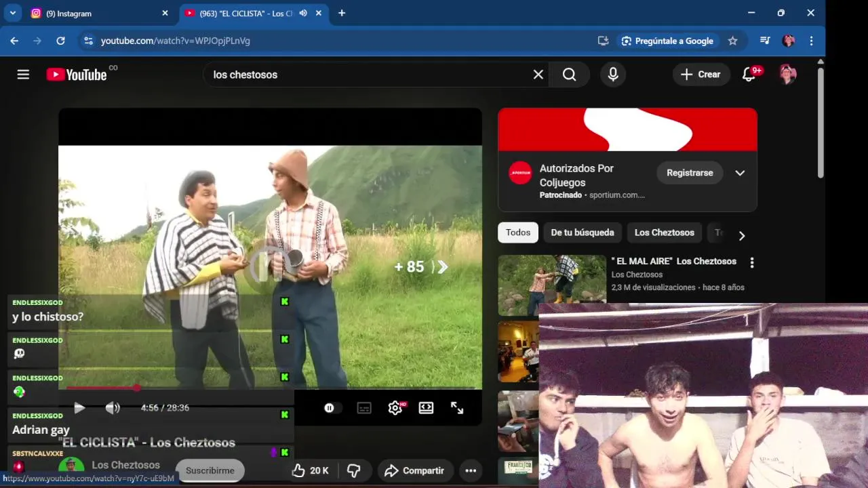868x488 pixels.
Task: Run search with the magnifier button
Action: [570, 75]
